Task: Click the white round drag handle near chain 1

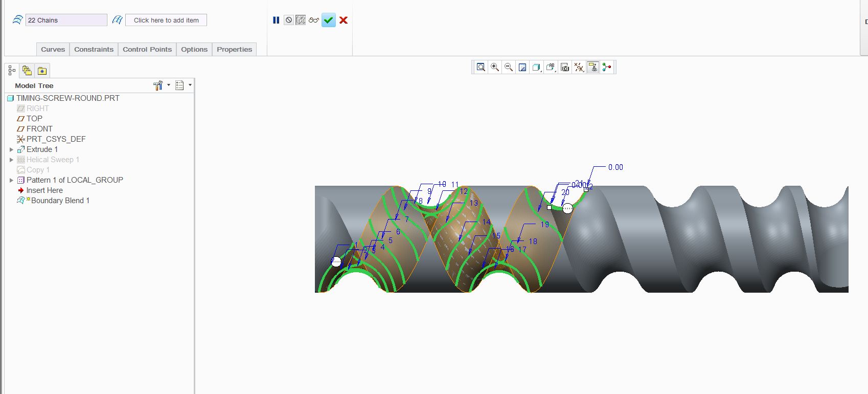Action: pyautogui.click(x=336, y=262)
